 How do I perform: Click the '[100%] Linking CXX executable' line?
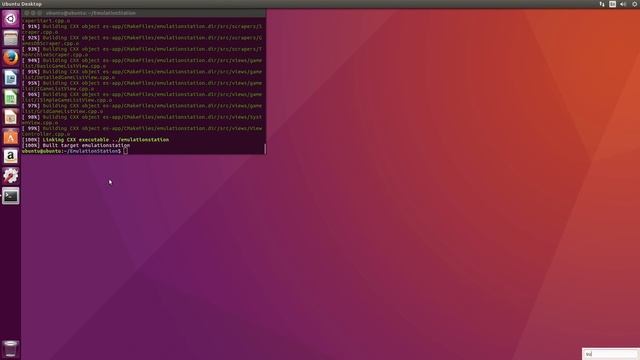(x=95, y=140)
